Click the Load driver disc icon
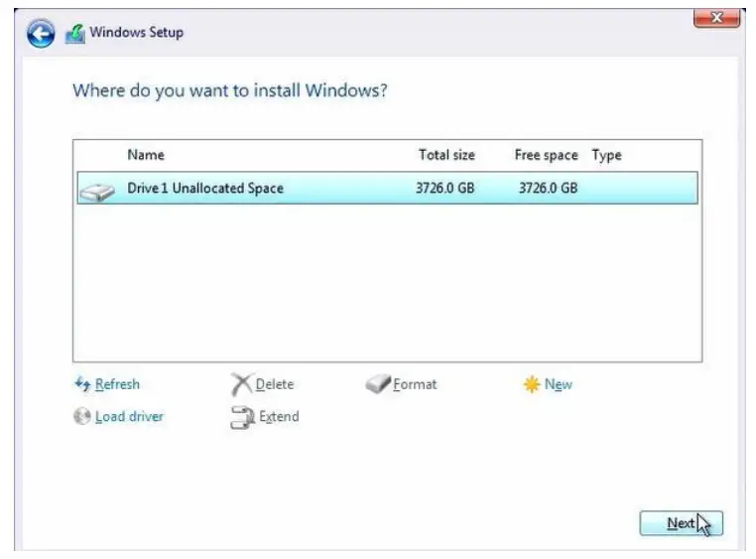The height and width of the screenshot is (559, 756). pos(82,416)
